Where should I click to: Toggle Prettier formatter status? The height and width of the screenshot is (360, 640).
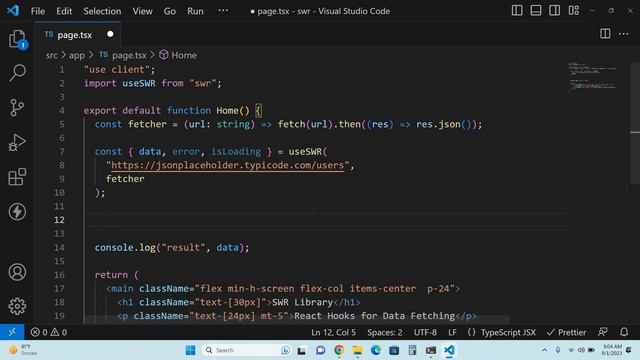566,332
